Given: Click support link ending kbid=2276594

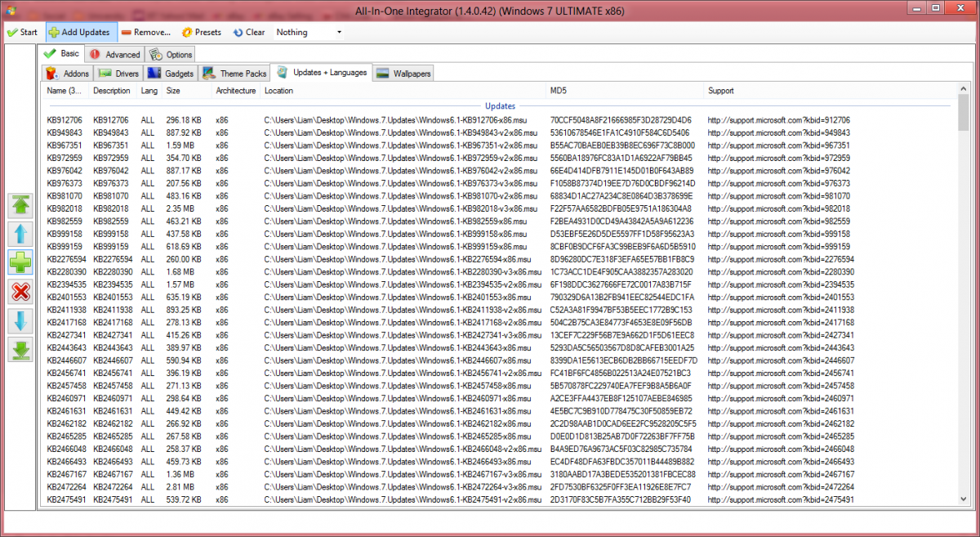Looking at the screenshot, I should tap(781, 261).
